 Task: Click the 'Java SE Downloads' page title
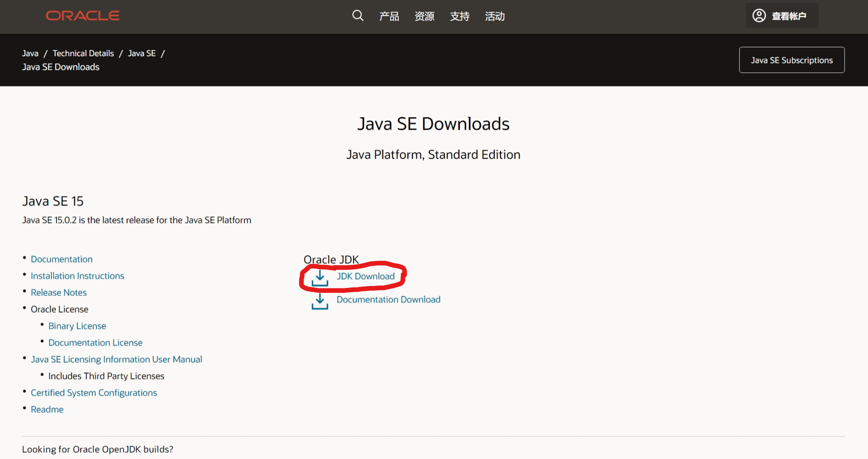pyautogui.click(x=433, y=124)
